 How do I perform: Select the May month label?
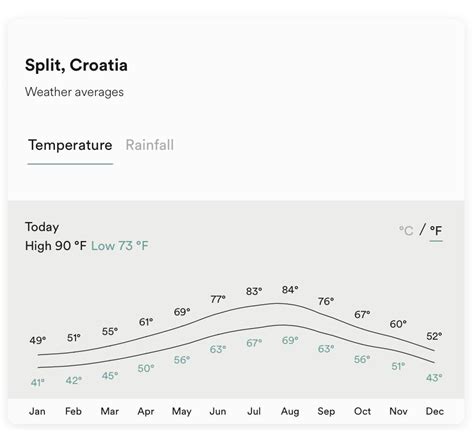coord(182,411)
